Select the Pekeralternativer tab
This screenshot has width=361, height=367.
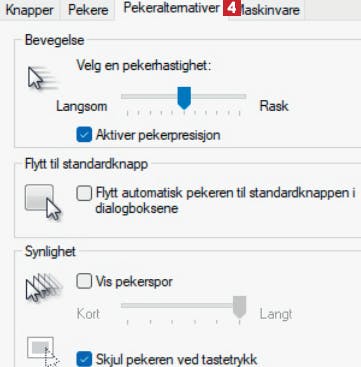coord(171,9)
